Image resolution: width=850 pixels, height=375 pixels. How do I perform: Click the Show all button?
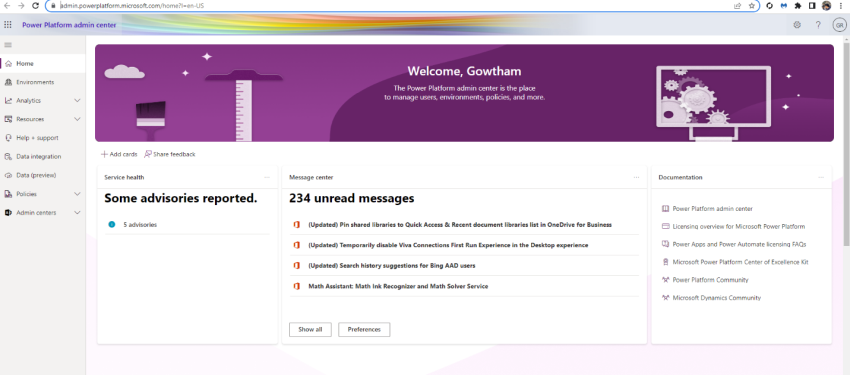(310, 329)
